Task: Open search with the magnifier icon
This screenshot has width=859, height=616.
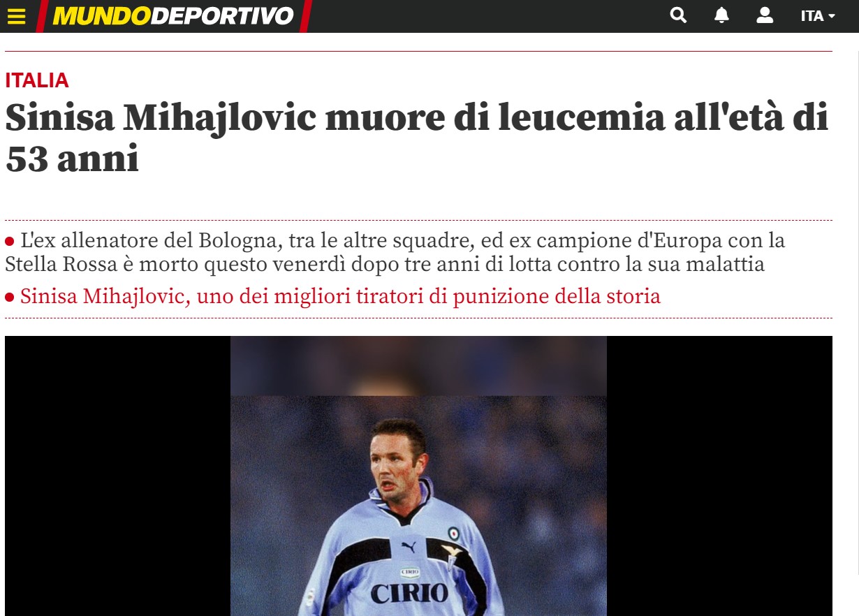Action: click(678, 15)
